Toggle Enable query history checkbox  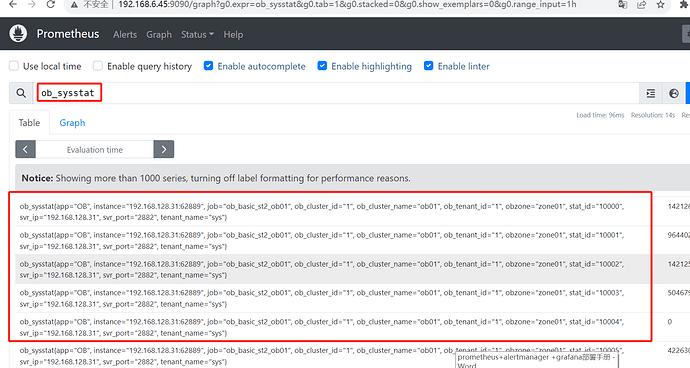coord(98,66)
